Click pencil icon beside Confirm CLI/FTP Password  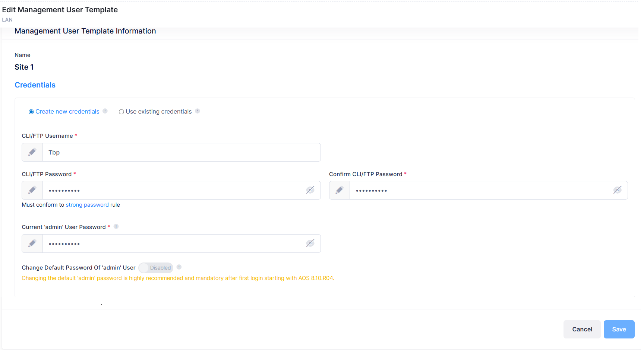click(x=340, y=190)
